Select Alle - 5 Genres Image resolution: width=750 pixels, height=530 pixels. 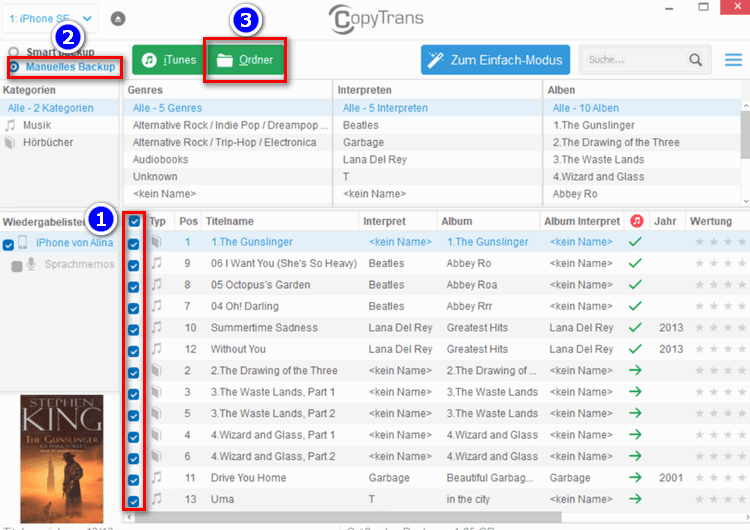pos(228,108)
